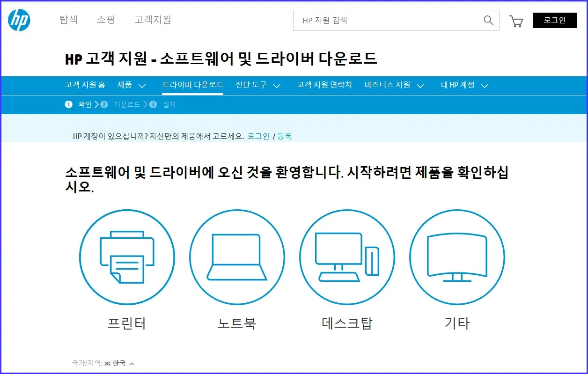The image size is (588, 374).
Task: Expand the 내 HP 계정 dropdown
Action: coord(485,86)
